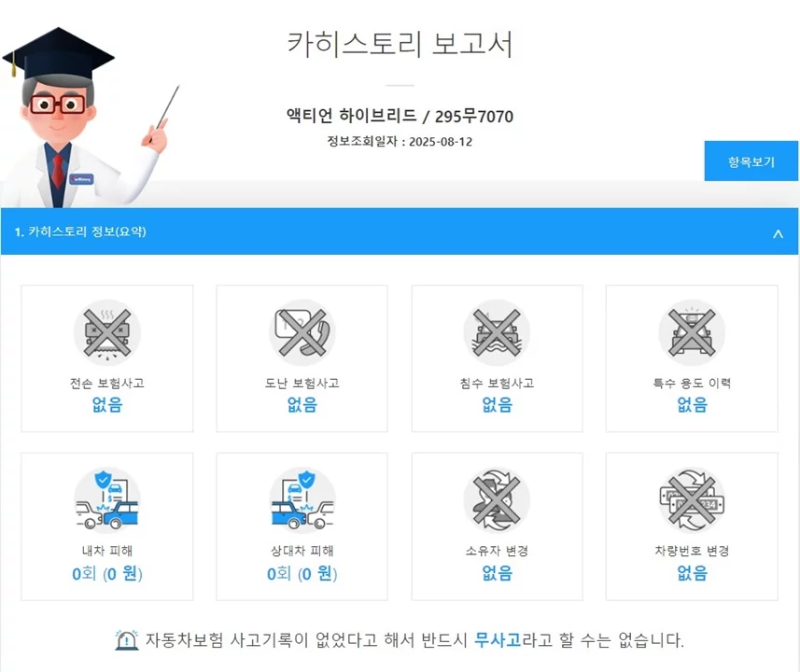Open the 항목보기 button
Screen dimensions: 800x672
tap(751, 161)
